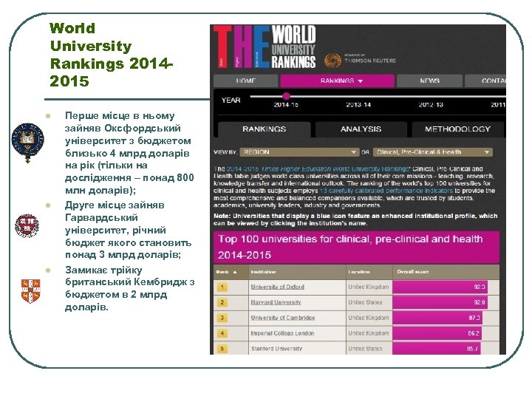Open the Harvard University link
This screenshot has width=532, height=399.
276,302
